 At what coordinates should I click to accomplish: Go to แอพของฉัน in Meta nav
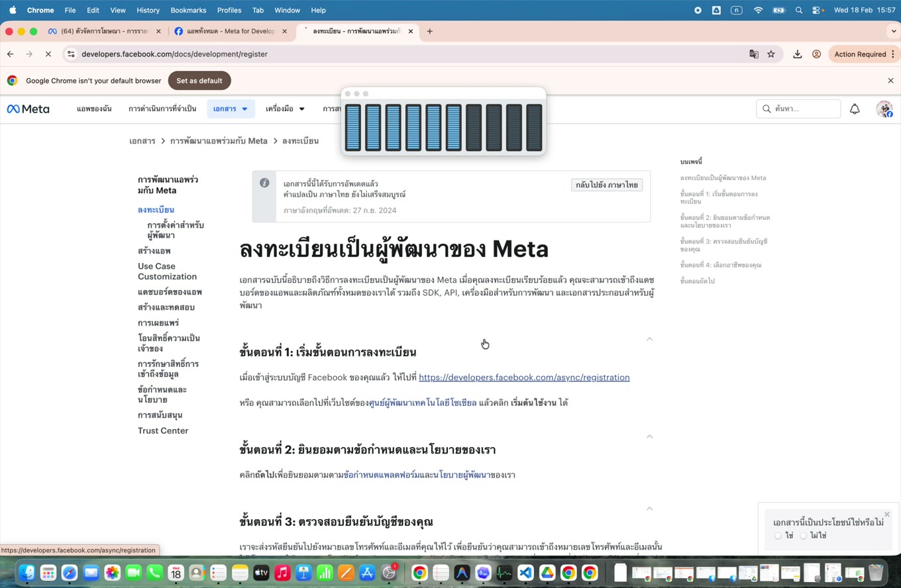[94, 109]
